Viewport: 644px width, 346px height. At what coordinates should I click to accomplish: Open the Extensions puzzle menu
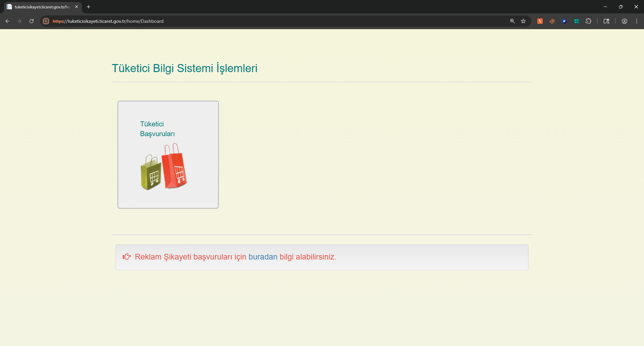(x=588, y=21)
